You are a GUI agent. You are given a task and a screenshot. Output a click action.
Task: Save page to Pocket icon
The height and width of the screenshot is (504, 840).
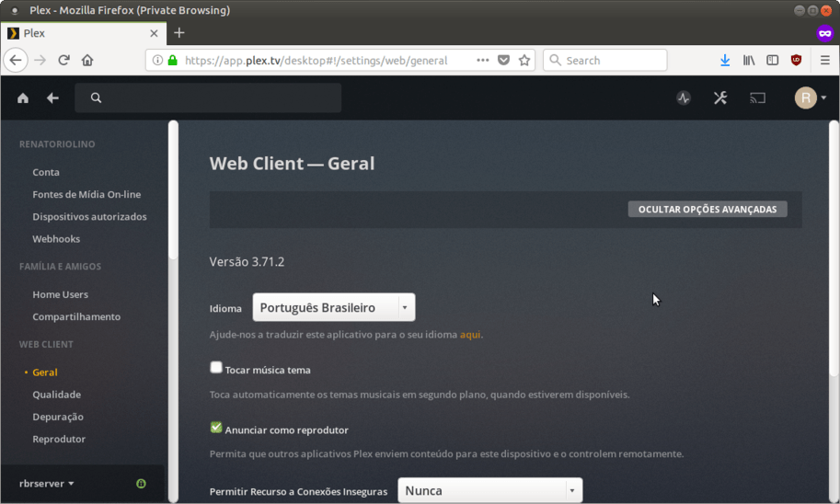tap(503, 60)
